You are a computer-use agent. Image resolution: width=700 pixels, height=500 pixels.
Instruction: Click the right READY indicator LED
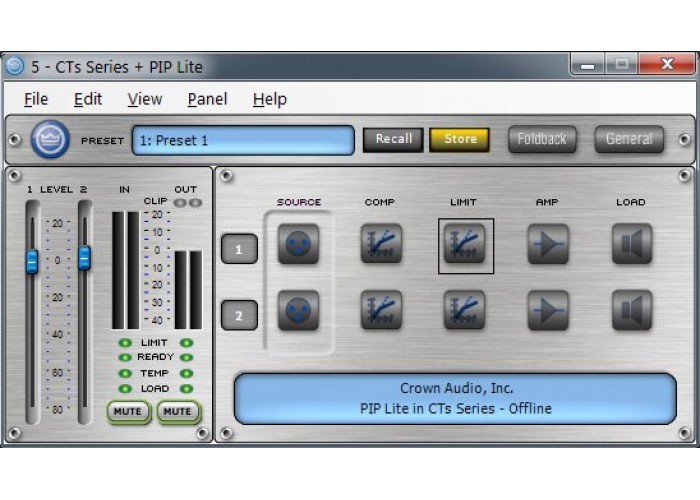[186, 358]
